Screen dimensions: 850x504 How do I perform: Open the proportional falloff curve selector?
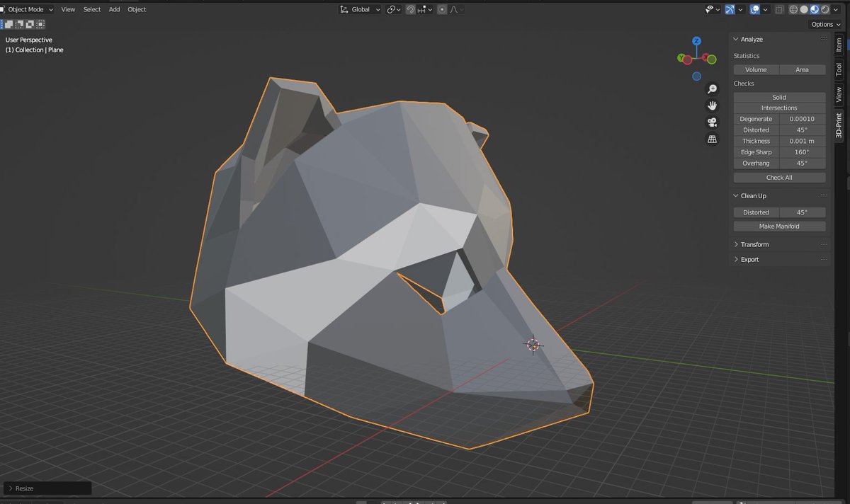click(x=457, y=9)
